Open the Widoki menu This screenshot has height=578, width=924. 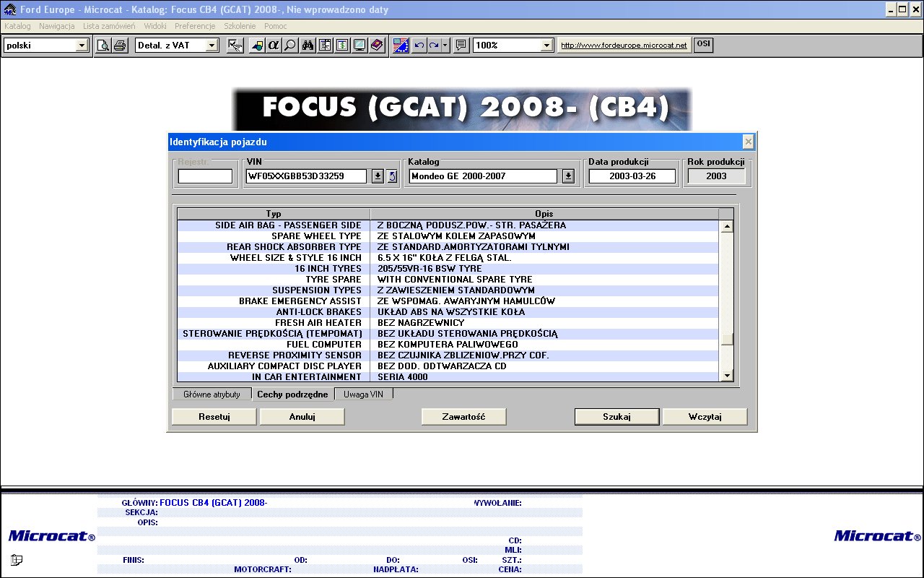(155, 26)
